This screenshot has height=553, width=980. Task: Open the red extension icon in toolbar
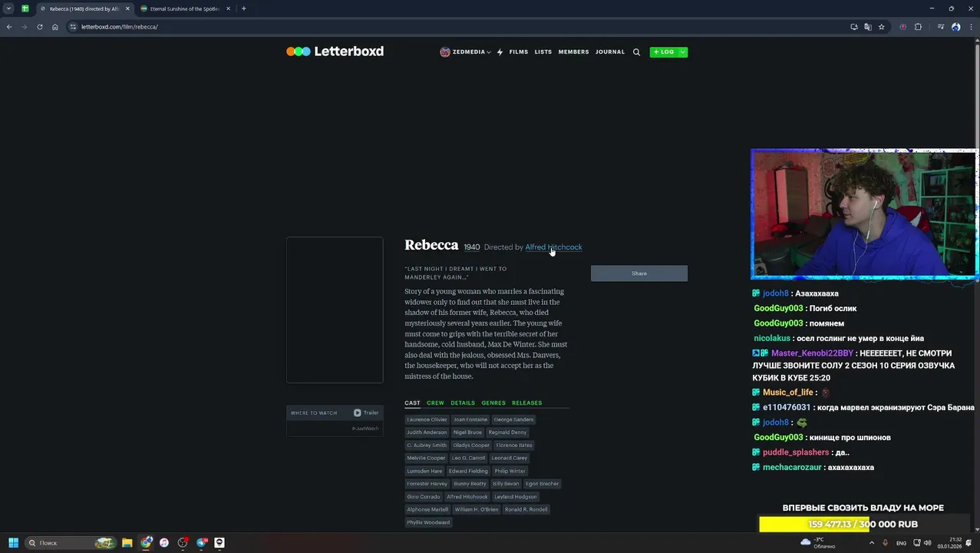point(903,27)
